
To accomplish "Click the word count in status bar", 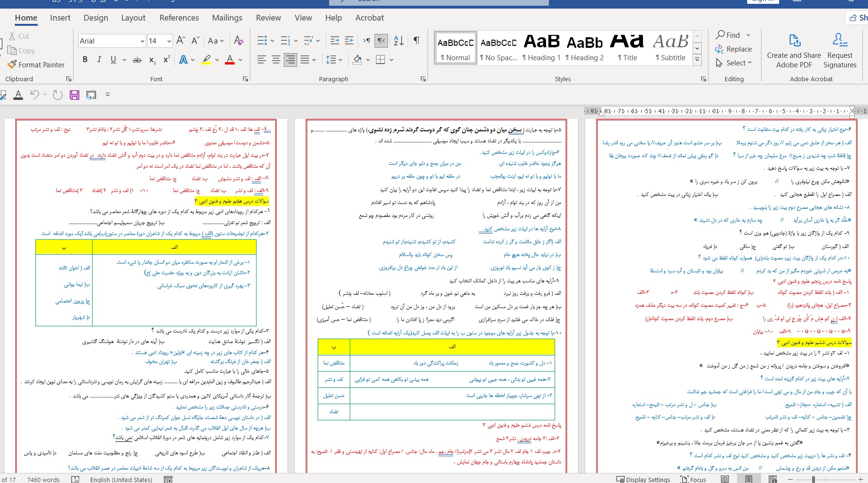I will [43, 479].
